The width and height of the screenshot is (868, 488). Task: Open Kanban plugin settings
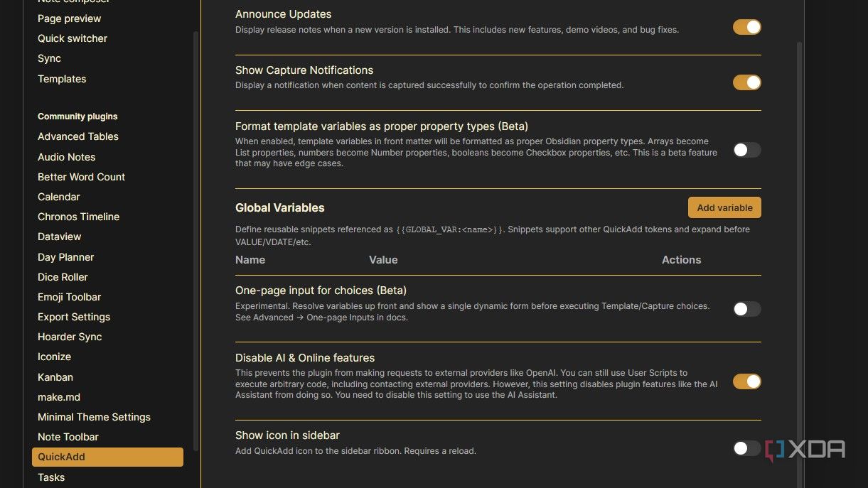click(x=55, y=377)
